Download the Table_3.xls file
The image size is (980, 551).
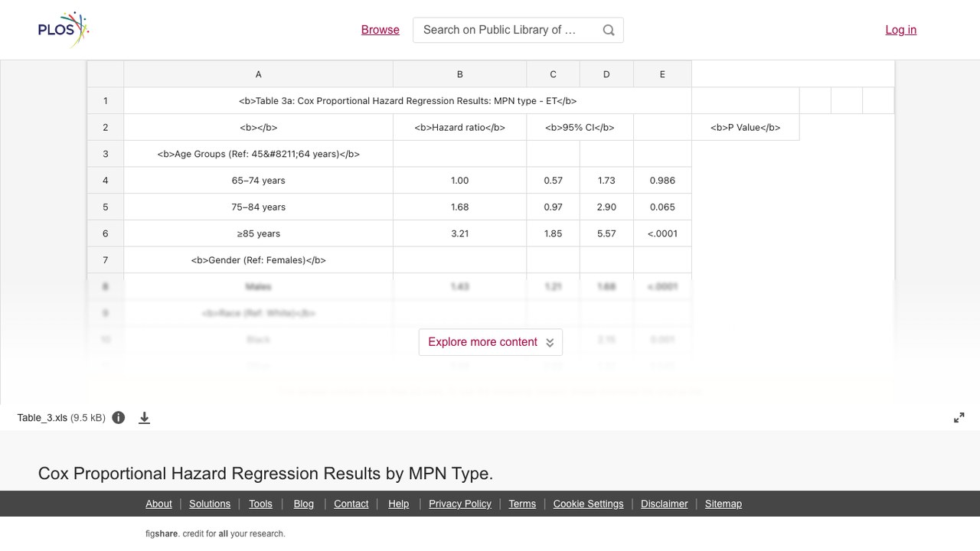click(x=144, y=418)
